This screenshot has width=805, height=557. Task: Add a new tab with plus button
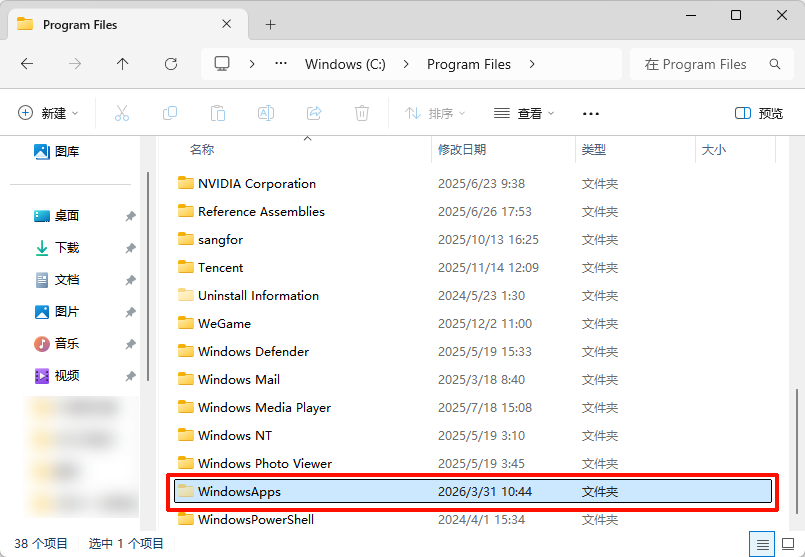click(271, 25)
